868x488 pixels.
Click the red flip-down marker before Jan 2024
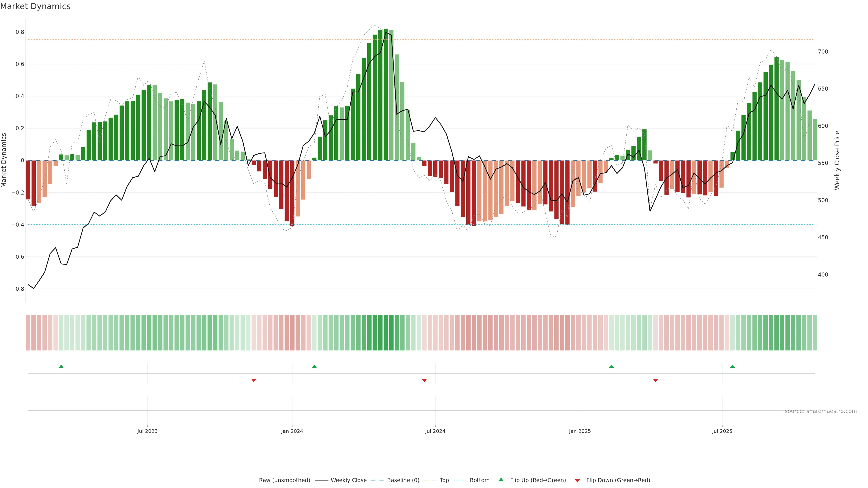254,380
